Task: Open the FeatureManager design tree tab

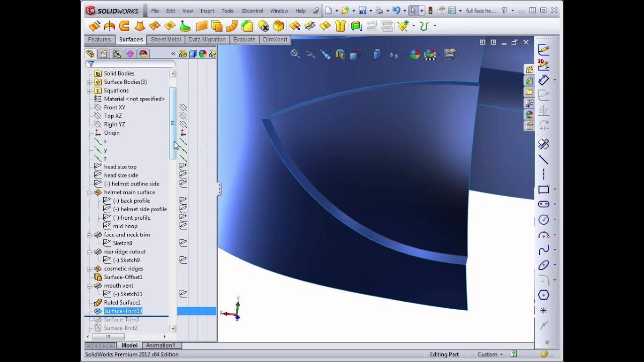Action: [91, 54]
